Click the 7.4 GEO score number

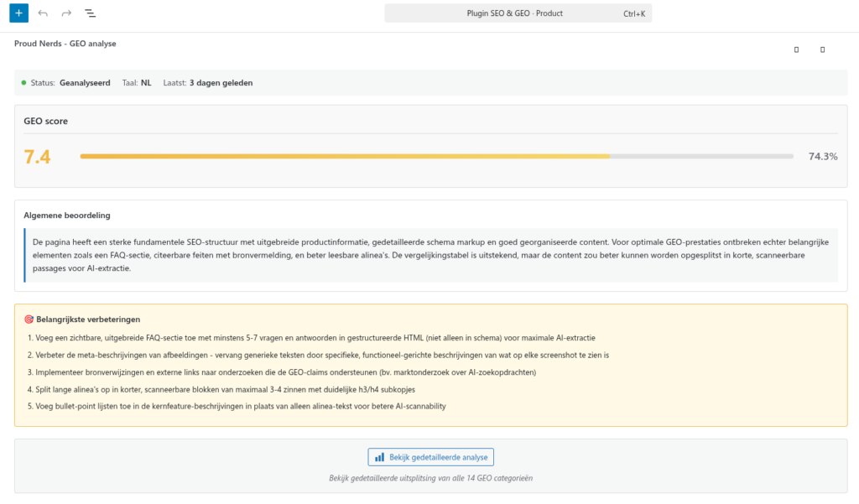[x=37, y=157]
